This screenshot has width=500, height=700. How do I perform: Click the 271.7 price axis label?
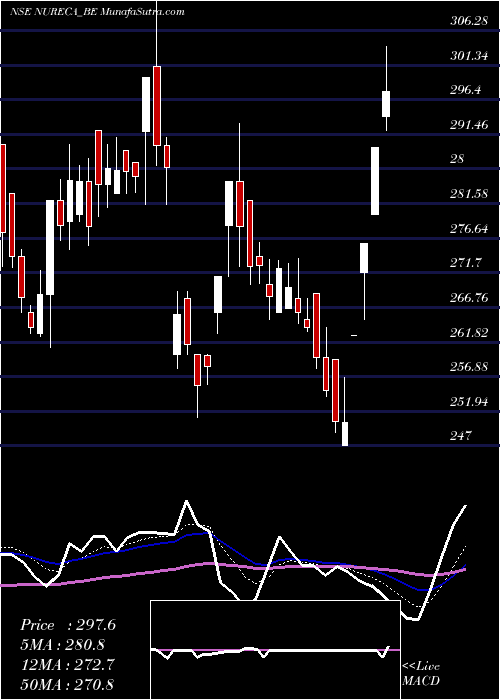466,262
